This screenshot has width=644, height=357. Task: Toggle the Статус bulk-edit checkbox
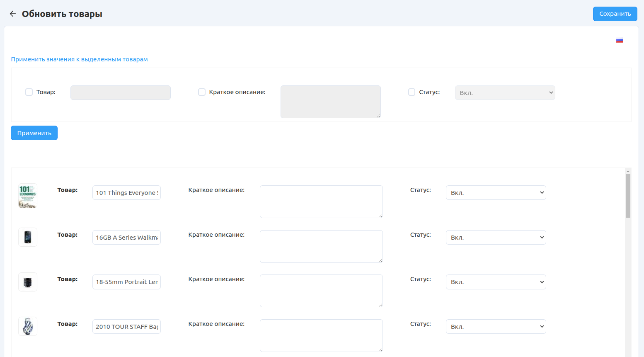412,92
